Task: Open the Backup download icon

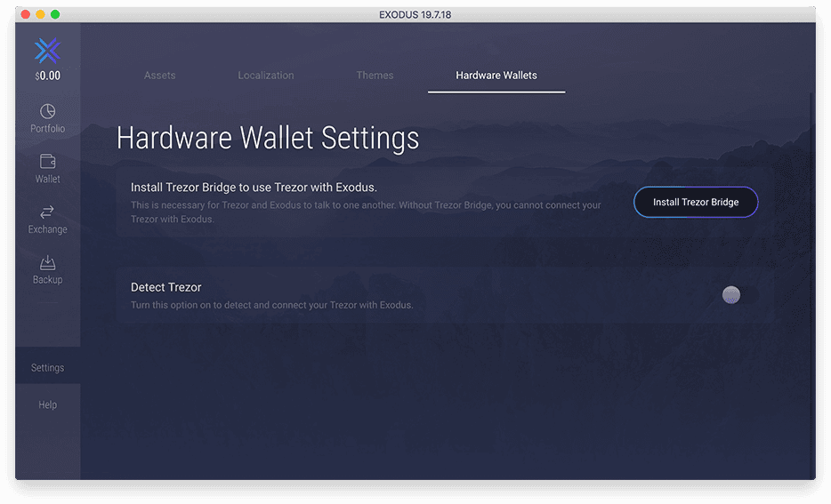Action: click(47, 262)
